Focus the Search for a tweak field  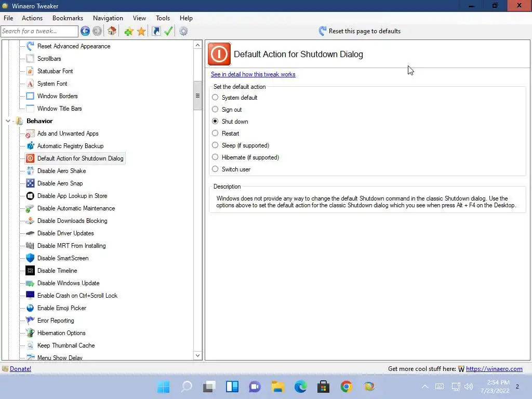click(39, 31)
